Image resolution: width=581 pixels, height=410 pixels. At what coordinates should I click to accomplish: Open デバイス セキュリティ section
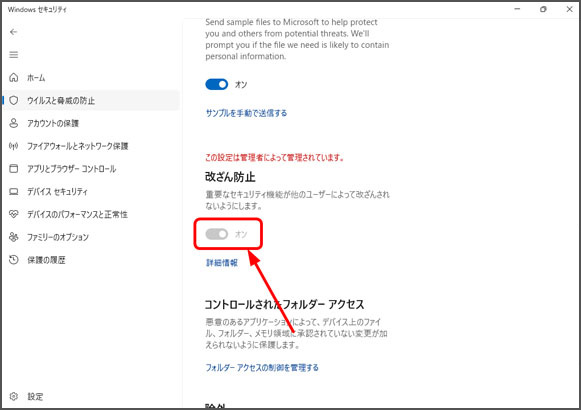[x=91, y=191]
